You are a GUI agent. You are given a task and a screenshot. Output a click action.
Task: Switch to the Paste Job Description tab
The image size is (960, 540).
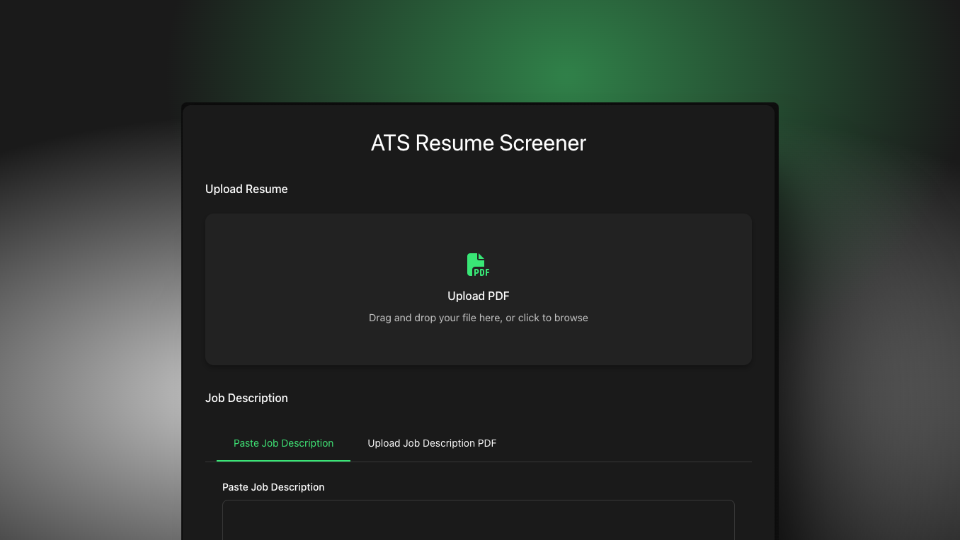click(283, 443)
